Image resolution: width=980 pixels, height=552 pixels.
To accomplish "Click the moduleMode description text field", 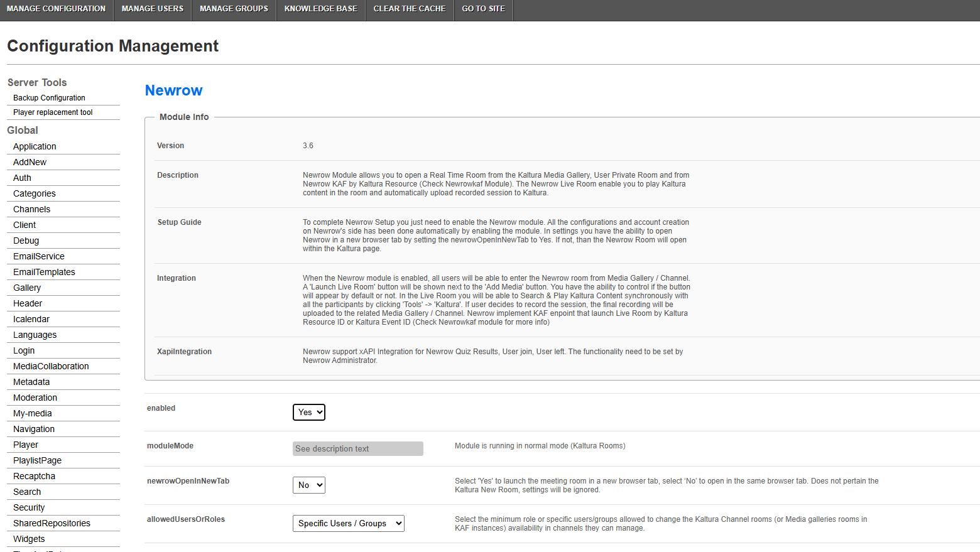I will coord(358,448).
